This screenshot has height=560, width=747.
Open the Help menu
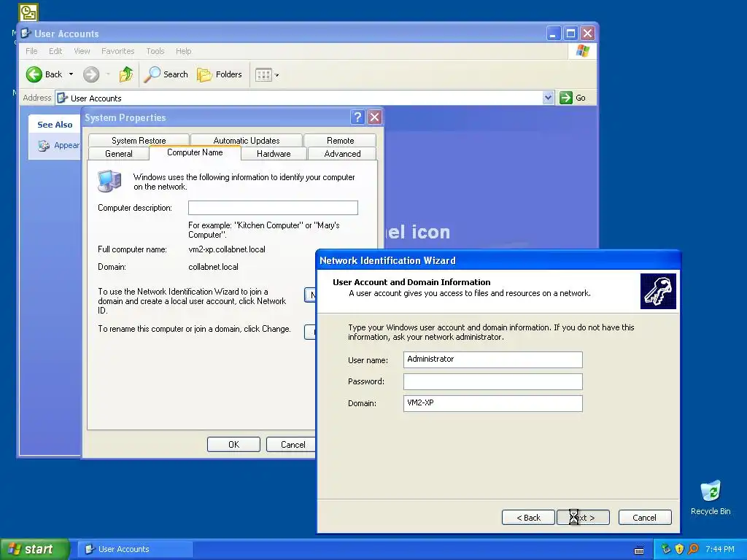pos(183,51)
